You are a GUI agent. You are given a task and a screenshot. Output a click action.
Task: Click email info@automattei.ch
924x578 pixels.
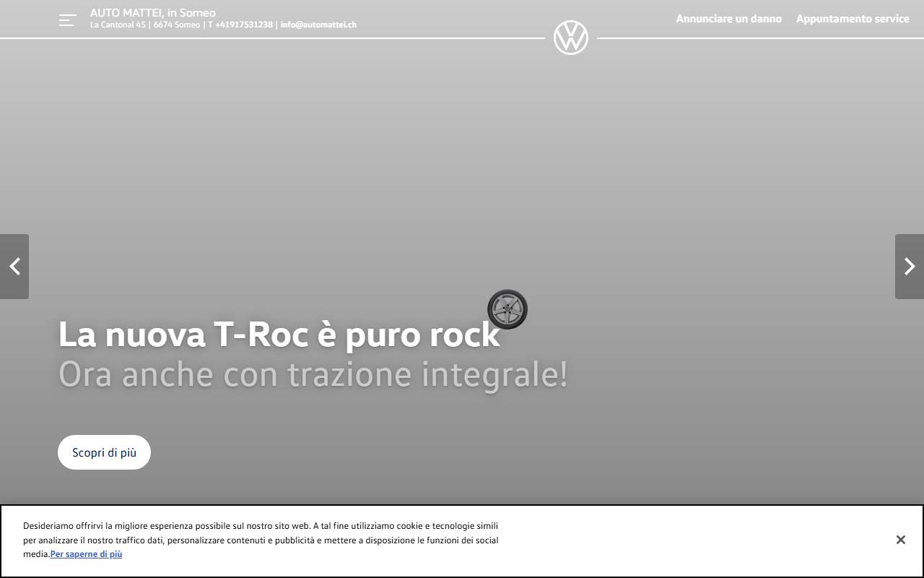[318, 25]
